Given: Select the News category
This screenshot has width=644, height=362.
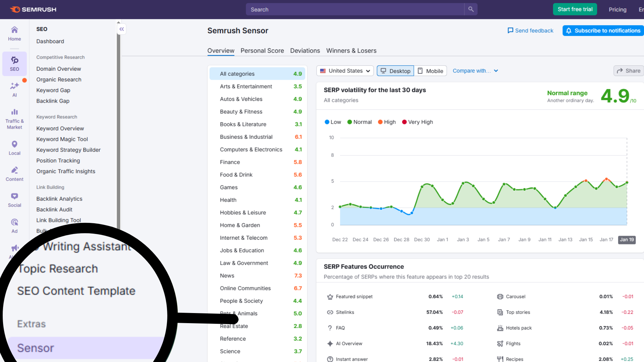Looking at the screenshot, I should 257,276.
